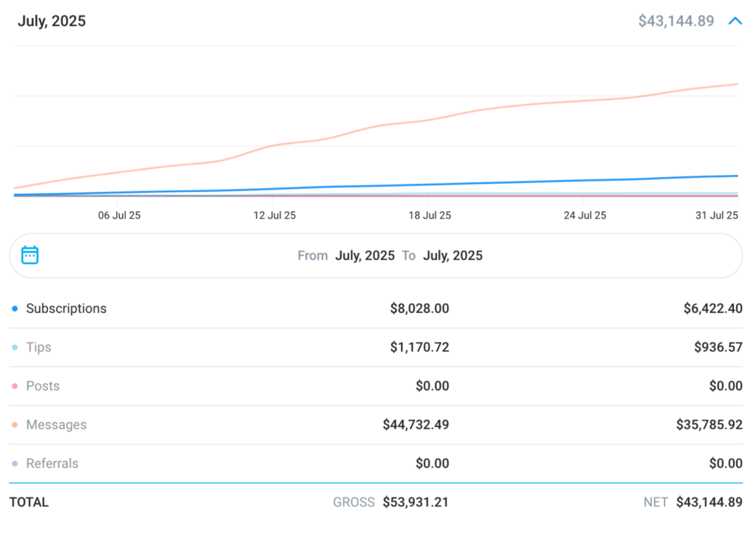The height and width of the screenshot is (533, 756).
Task: Open the calendar date picker icon
Action: (30, 255)
